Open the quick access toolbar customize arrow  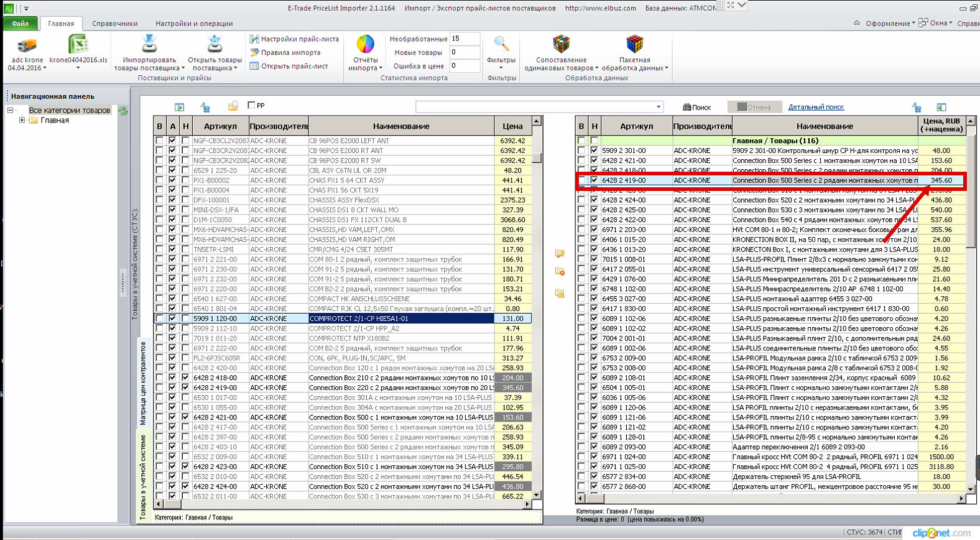click(x=26, y=9)
